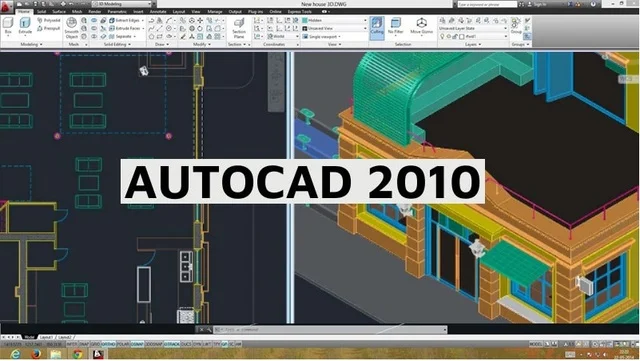The image size is (640, 361).
Task: Select the Layout2 tab
Action: click(64, 337)
